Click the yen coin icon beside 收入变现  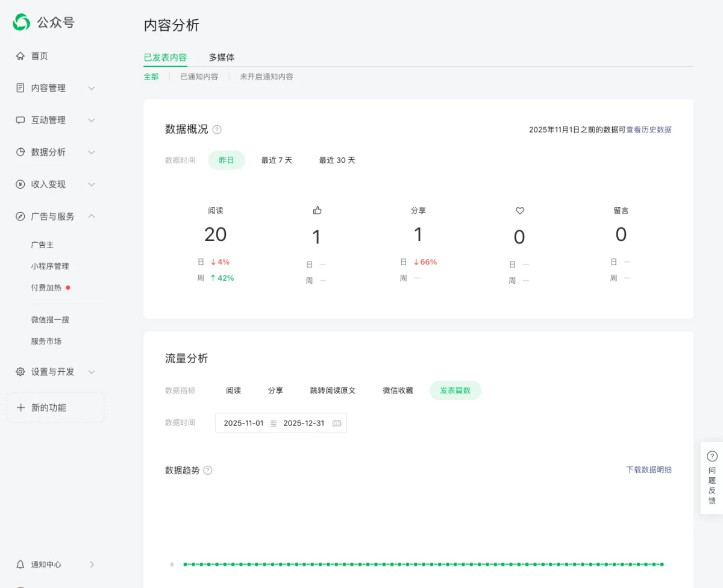coord(20,184)
